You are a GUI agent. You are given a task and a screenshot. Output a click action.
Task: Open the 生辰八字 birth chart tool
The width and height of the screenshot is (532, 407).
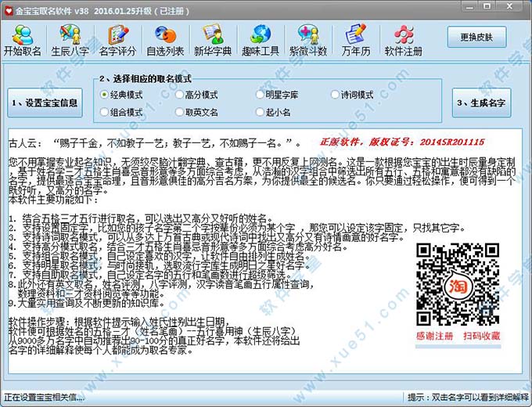point(70,41)
